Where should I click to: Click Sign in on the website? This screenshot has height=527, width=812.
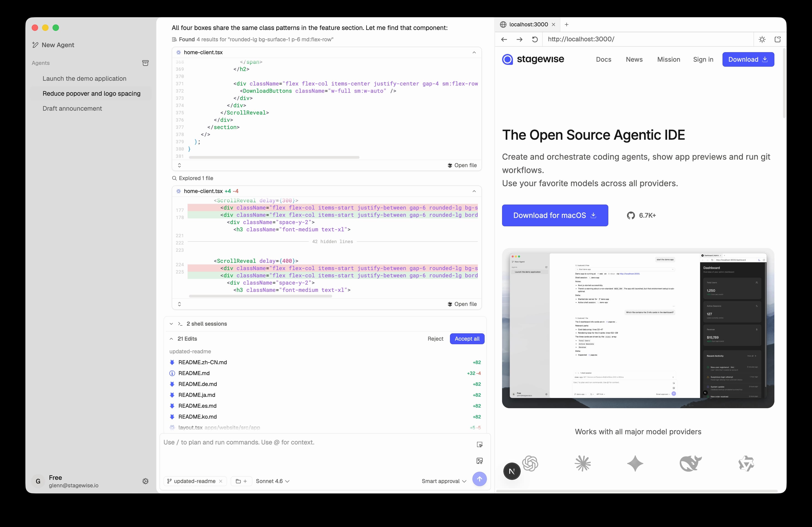click(703, 59)
